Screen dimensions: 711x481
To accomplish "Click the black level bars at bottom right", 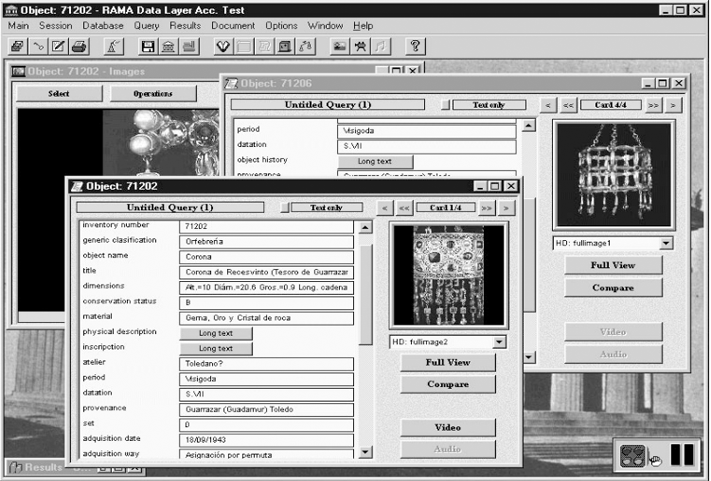I will coord(682,455).
